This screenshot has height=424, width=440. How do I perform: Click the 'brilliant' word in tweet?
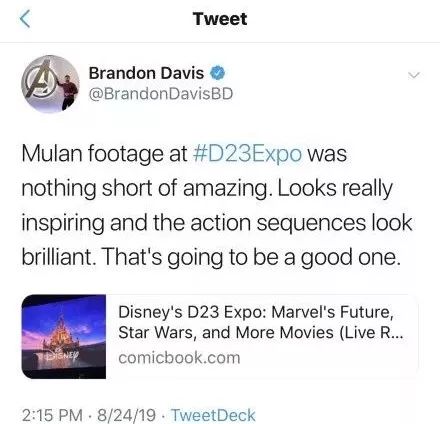tap(58, 257)
